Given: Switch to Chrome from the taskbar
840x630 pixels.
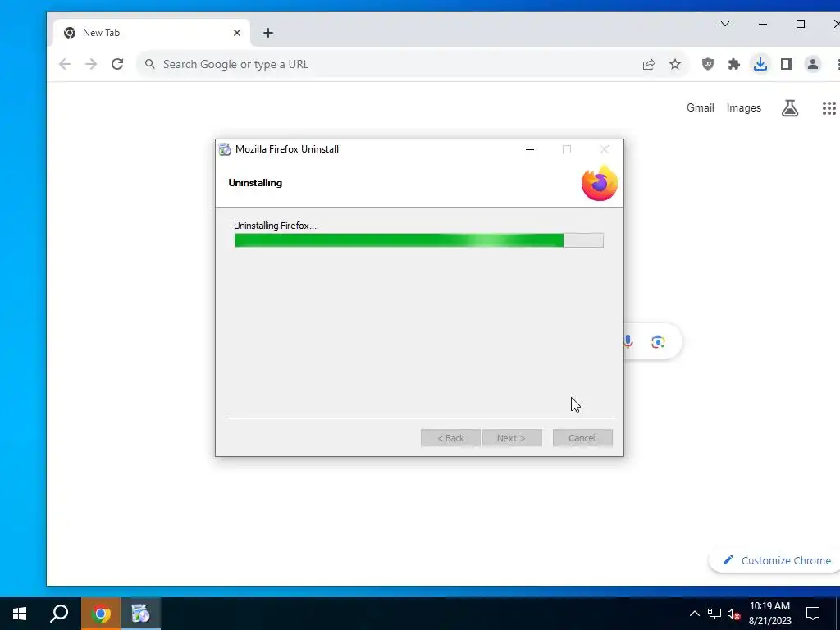Looking at the screenshot, I should (101, 614).
